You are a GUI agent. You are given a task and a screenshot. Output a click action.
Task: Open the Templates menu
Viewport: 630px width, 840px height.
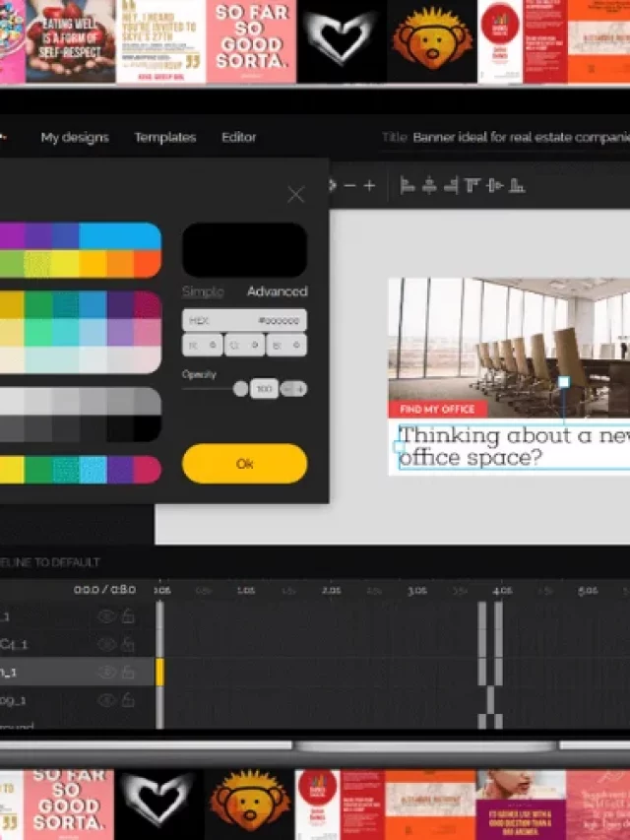pyautogui.click(x=165, y=137)
